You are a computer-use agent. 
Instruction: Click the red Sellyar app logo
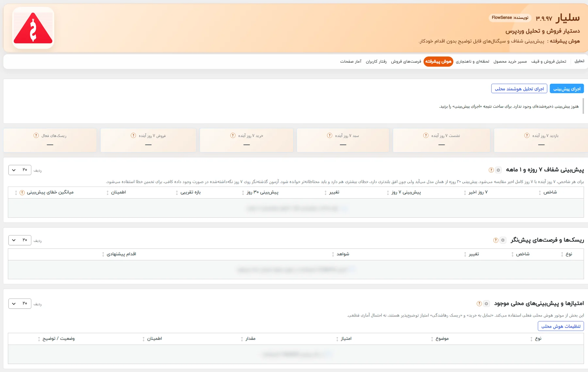pyautogui.click(x=33, y=28)
